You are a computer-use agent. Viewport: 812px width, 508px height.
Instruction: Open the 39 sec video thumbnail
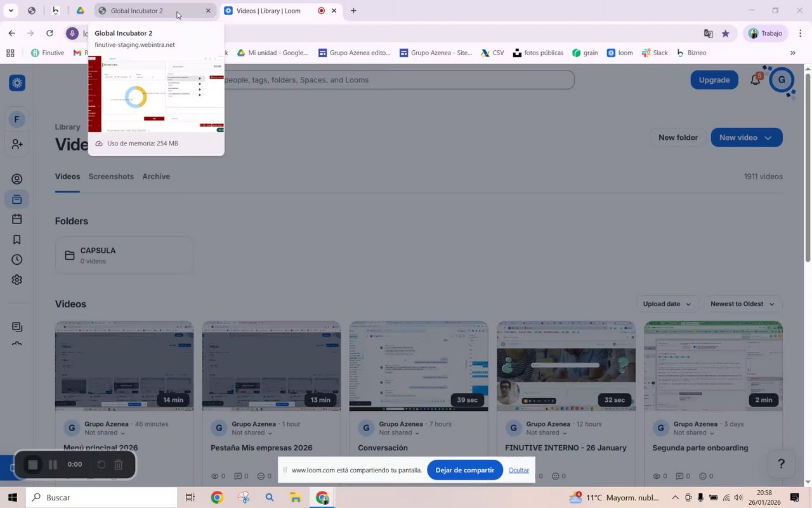click(x=419, y=366)
